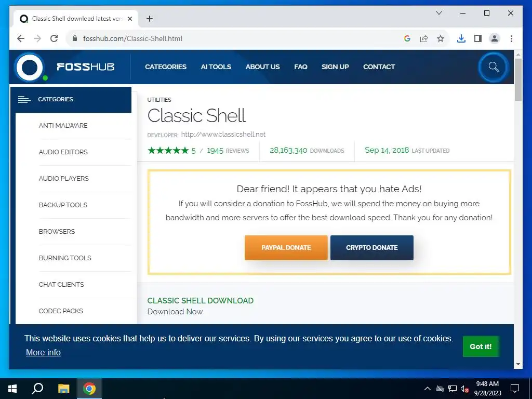
Task: Open the Backup Tools category
Action: [x=63, y=205]
